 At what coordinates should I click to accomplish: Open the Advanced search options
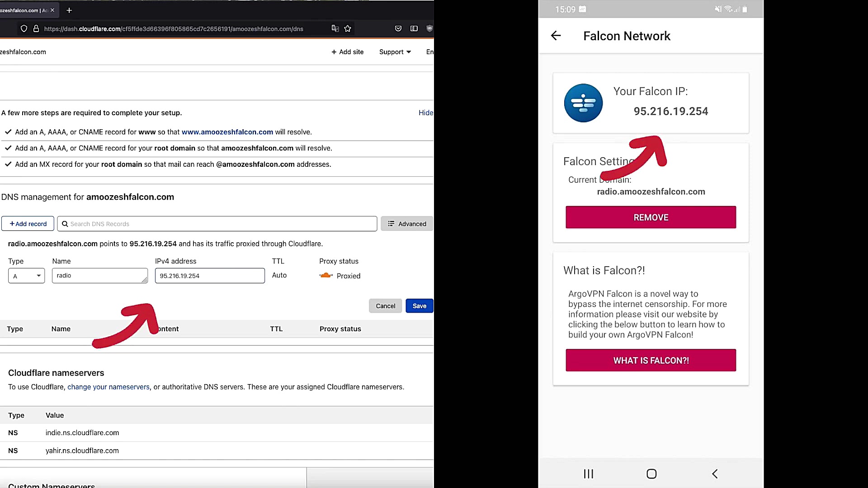tap(407, 224)
